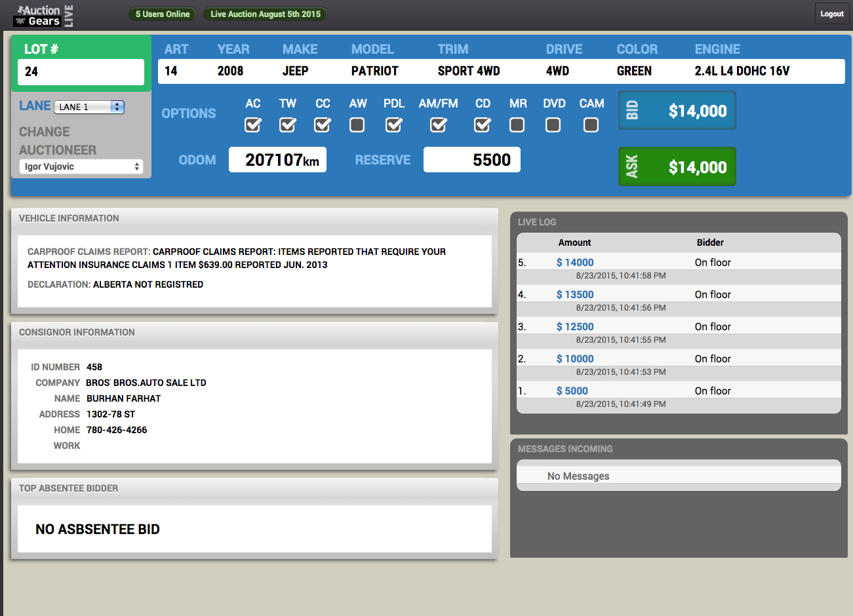
Task: Click the $ 14000 live log amount
Action: pos(575,262)
